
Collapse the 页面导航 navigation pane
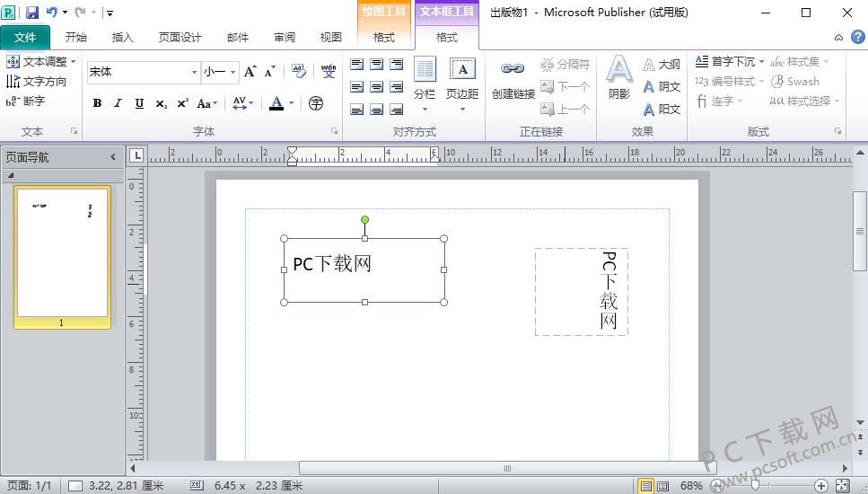tap(113, 156)
